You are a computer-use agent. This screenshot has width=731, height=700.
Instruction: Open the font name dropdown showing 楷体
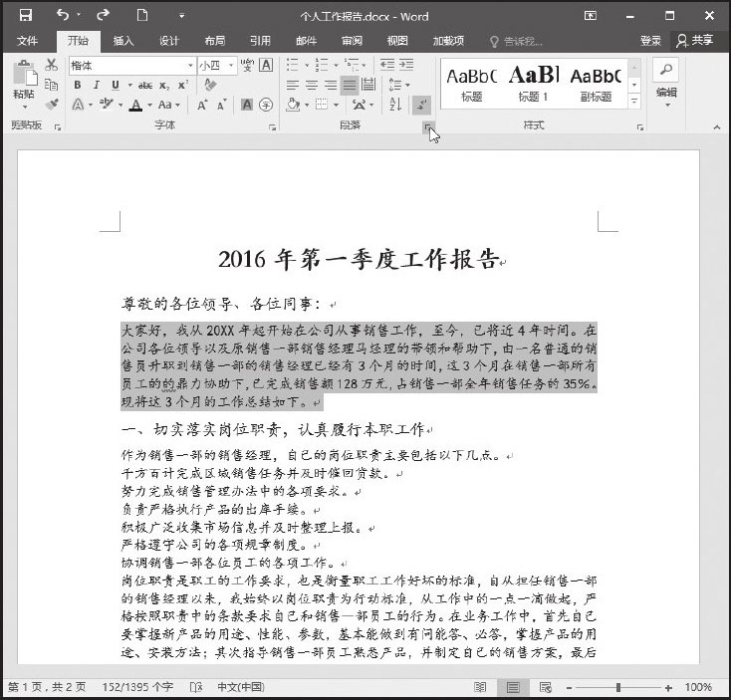pyautogui.click(x=190, y=66)
